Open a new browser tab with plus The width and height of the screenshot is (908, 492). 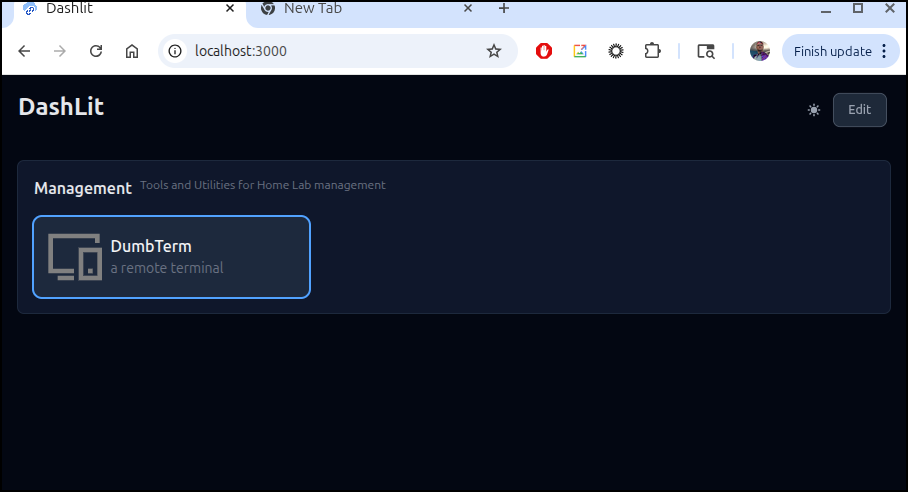(x=504, y=9)
